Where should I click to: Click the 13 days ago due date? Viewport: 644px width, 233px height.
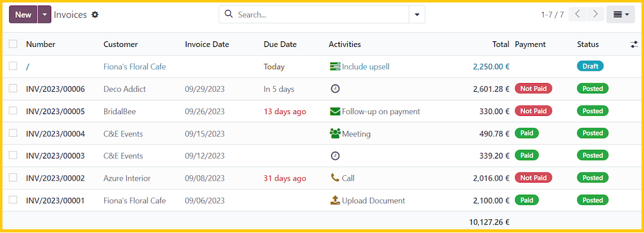tap(284, 112)
